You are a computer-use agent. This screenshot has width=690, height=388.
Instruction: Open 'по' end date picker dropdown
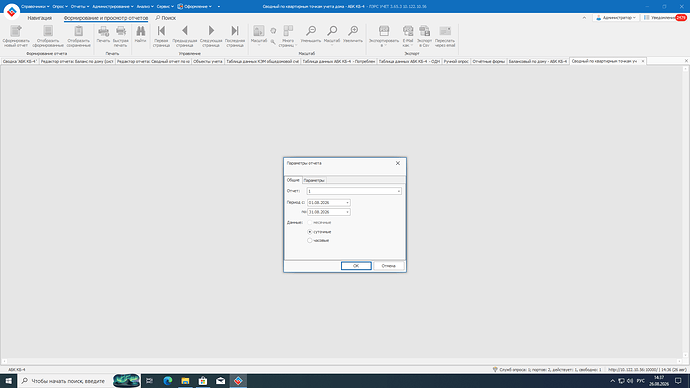tap(347, 212)
